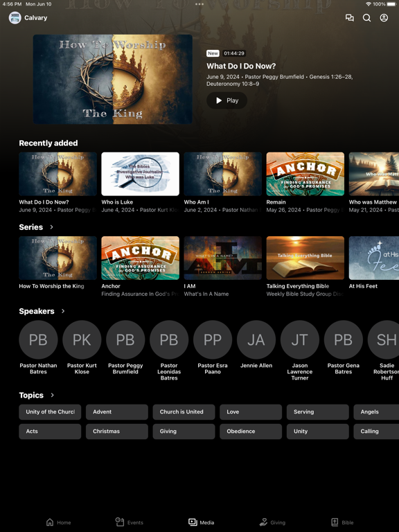
Task: Select speaker Jennie Allen avatar
Action: 256,339
